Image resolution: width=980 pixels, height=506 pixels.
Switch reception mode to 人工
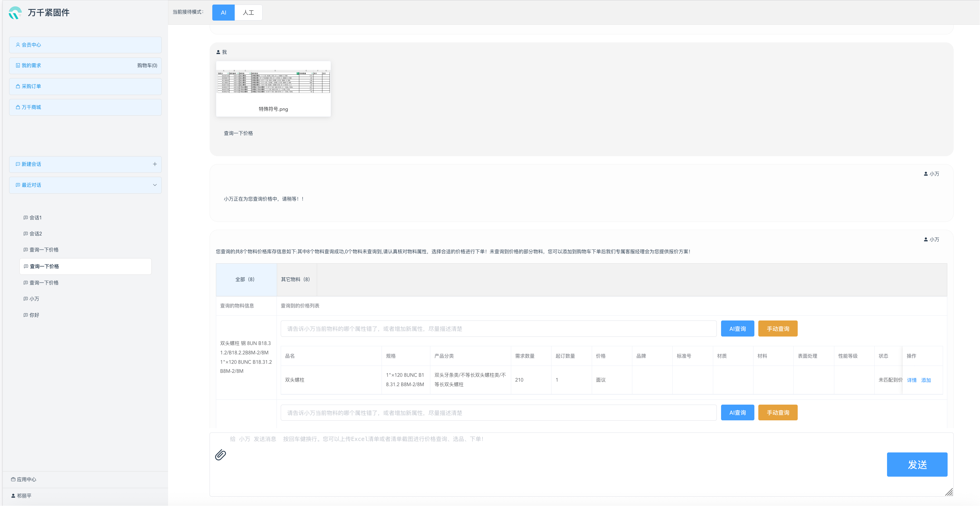(248, 12)
